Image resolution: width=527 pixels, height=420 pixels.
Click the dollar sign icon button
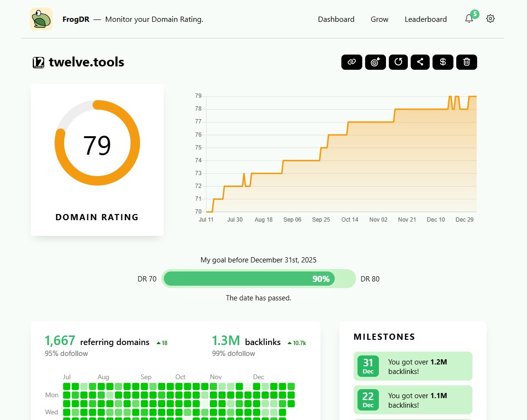(x=443, y=62)
